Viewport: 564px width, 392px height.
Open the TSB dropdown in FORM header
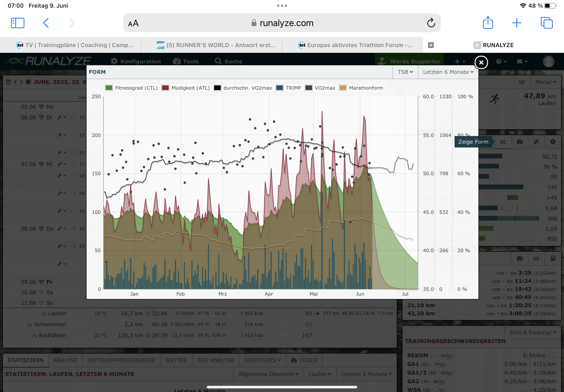(x=405, y=72)
